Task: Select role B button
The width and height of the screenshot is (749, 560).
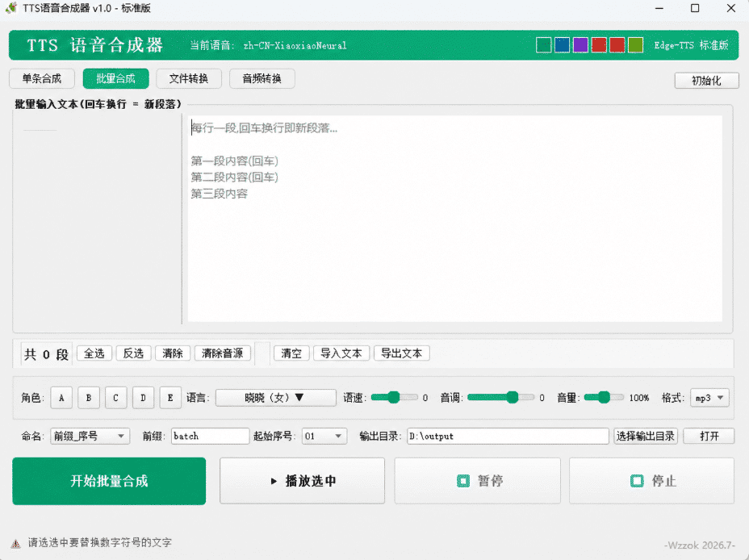Action: pyautogui.click(x=89, y=398)
